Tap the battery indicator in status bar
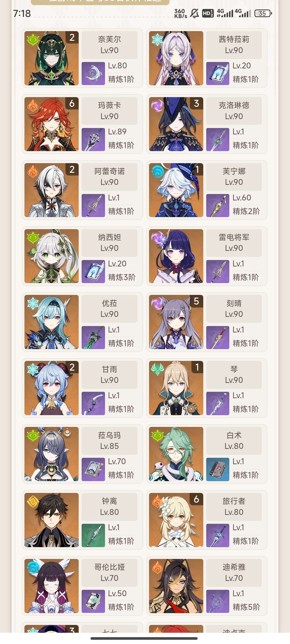This screenshot has width=290, height=644. pyautogui.click(x=263, y=13)
